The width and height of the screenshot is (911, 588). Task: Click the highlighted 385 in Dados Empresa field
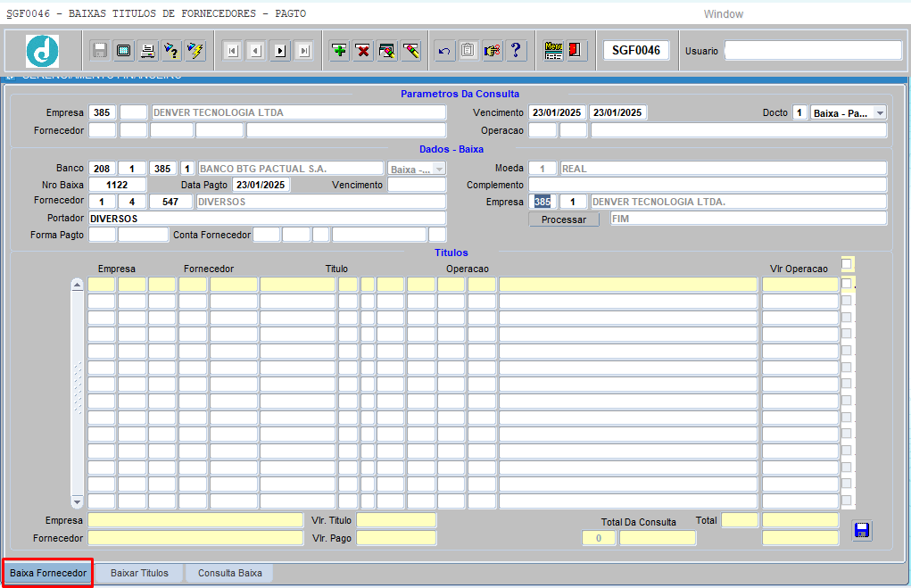pos(542,202)
